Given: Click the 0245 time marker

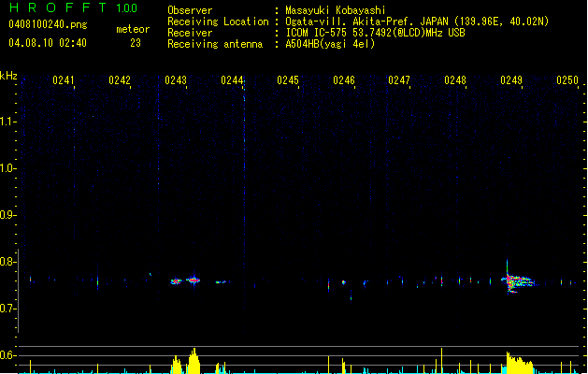Looking at the screenshot, I should coord(288,80).
